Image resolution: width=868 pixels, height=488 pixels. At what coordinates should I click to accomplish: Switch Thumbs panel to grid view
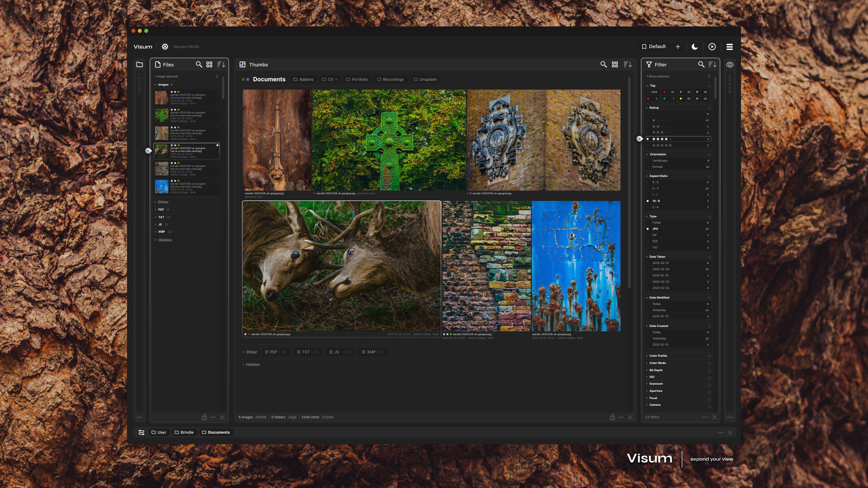[615, 64]
